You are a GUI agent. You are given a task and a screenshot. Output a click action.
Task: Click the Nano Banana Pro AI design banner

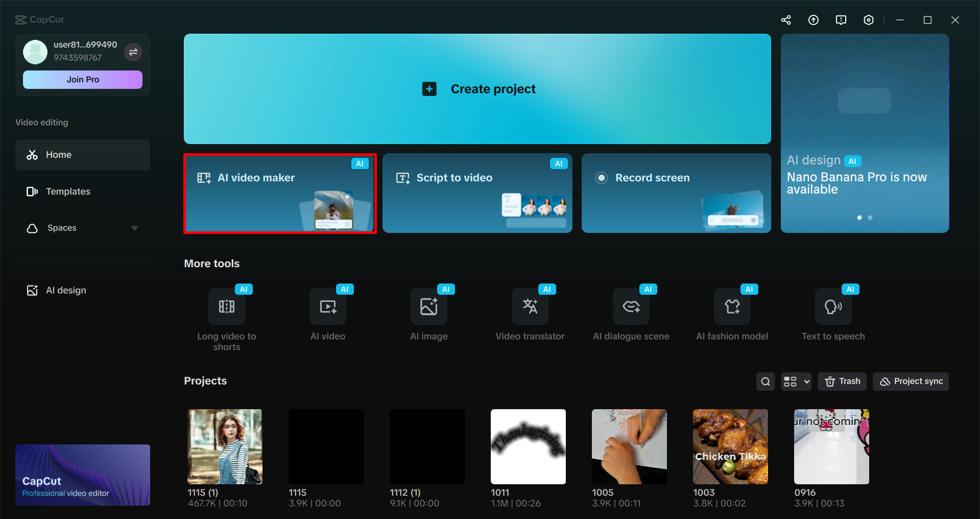(865, 133)
